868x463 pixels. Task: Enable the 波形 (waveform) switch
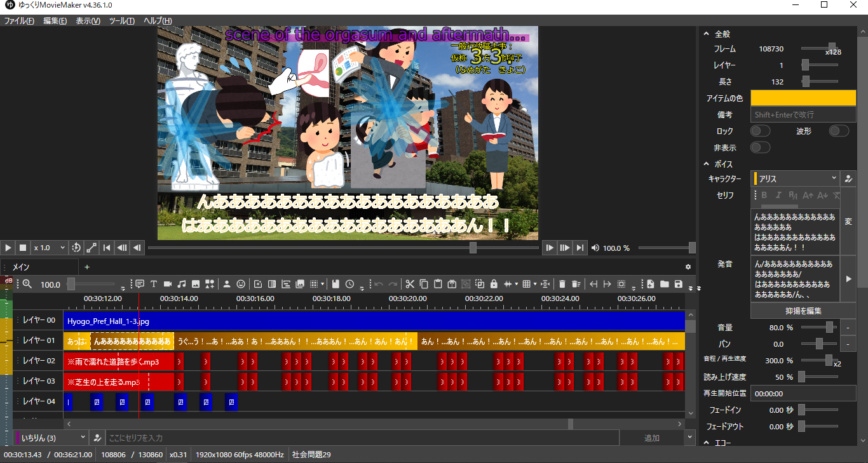click(x=839, y=131)
